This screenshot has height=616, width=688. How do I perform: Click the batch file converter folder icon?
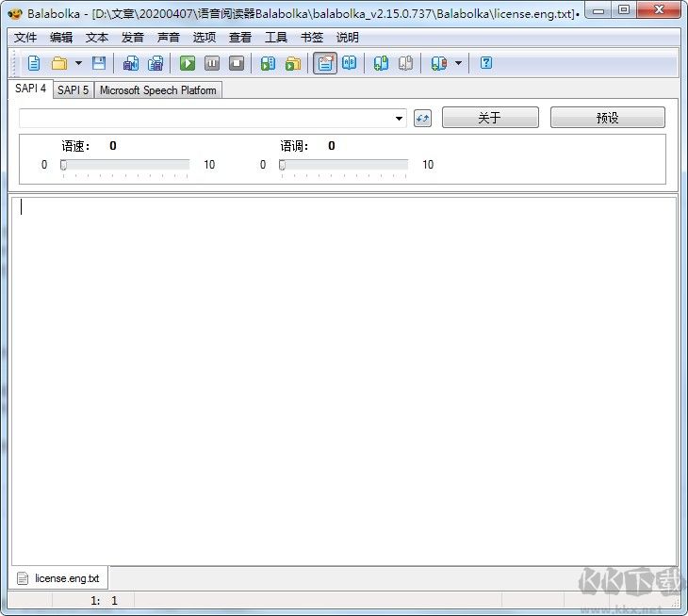tap(293, 63)
